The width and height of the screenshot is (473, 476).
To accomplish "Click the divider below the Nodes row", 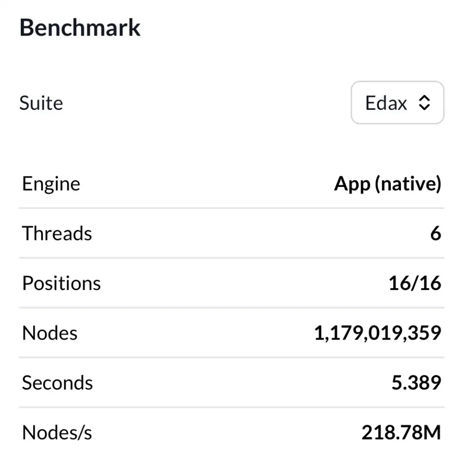I will pos(232,358).
